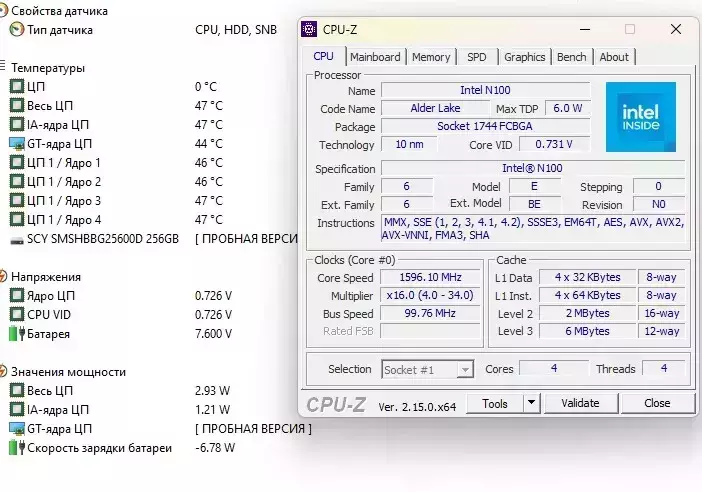
Task: Click the Свойства датчика section icon
Action: 3,11
